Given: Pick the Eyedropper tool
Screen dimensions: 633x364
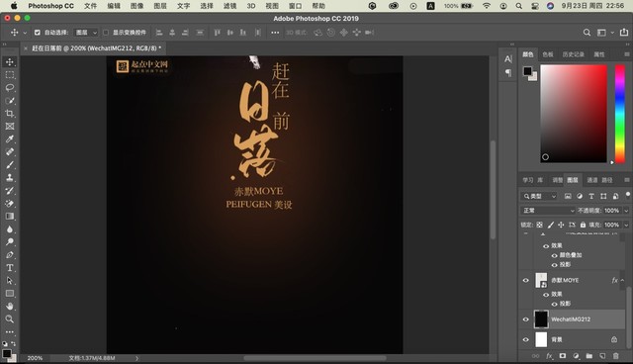Looking at the screenshot, I should (x=10, y=139).
